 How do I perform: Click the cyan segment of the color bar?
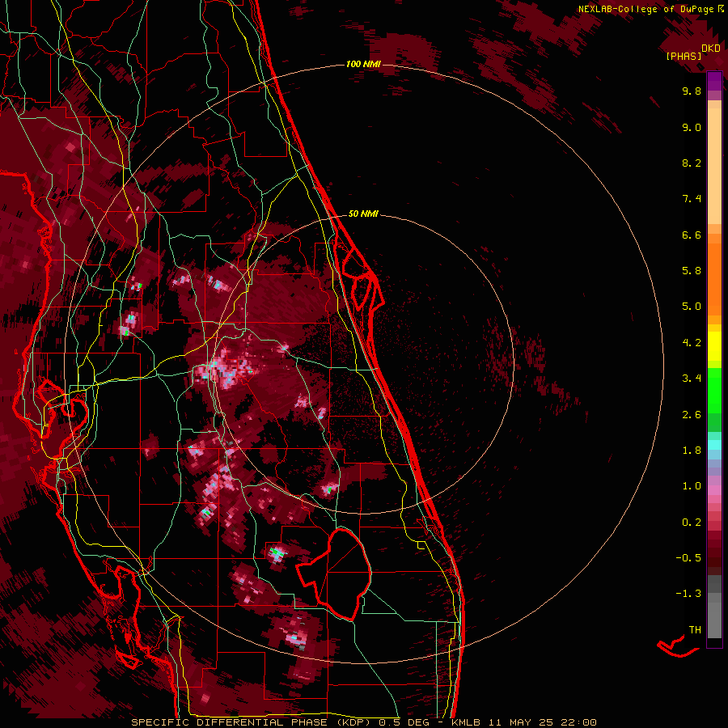pos(714,445)
